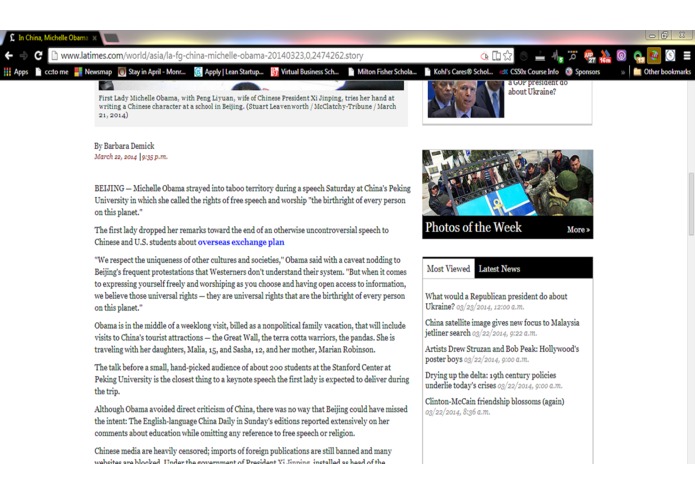Open the 'Stay in April - Mont...' bookmark
This screenshot has width=695, height=494.
(152, 72)
